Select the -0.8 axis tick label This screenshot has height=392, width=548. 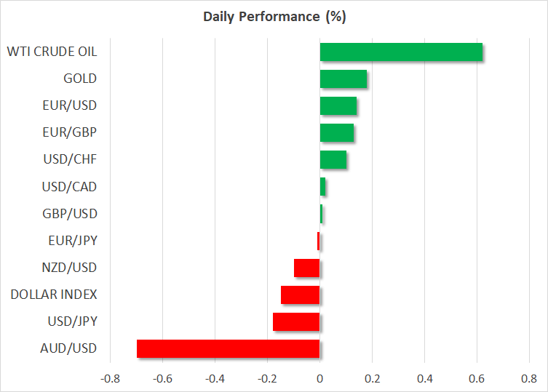[110, 379]
